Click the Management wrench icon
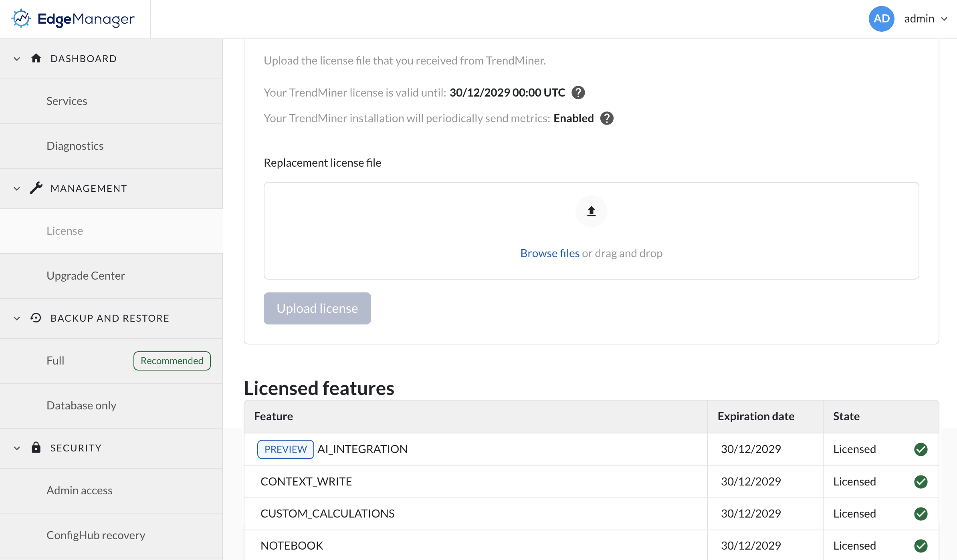 36,188
